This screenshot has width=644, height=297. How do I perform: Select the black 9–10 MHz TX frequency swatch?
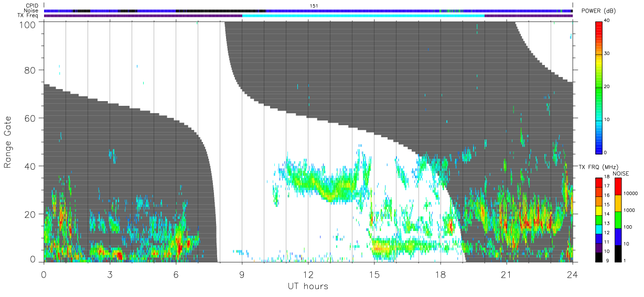(598, 256)
